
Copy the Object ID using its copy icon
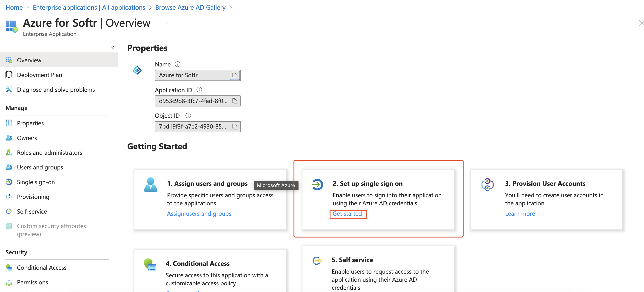click(x=234, y=126)
